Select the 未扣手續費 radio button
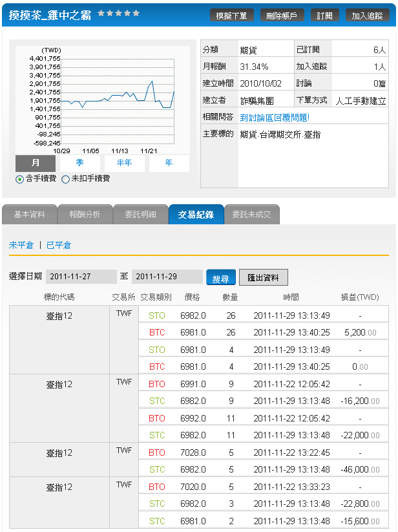Viewport: 398px width, 532px height. [x=65, y=179]
